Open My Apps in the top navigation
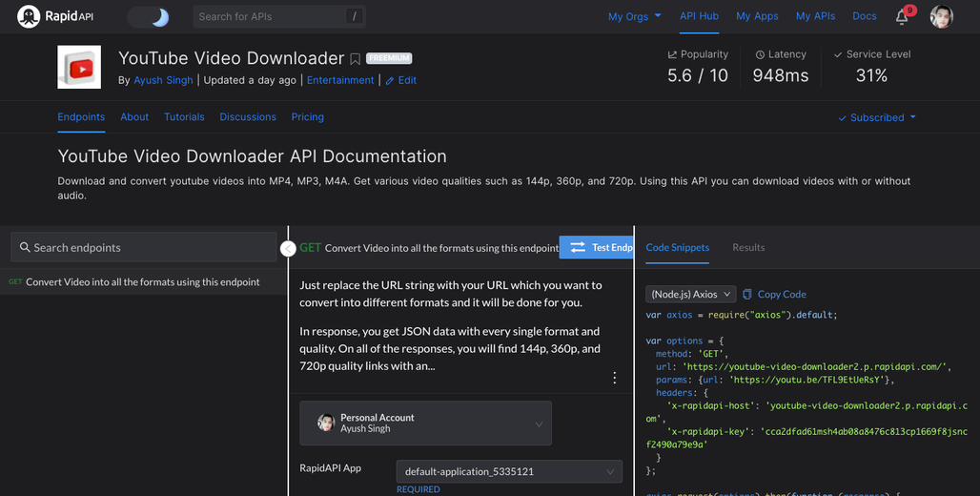The width and height of the screenshot is (980, 496). coord(757,16)
